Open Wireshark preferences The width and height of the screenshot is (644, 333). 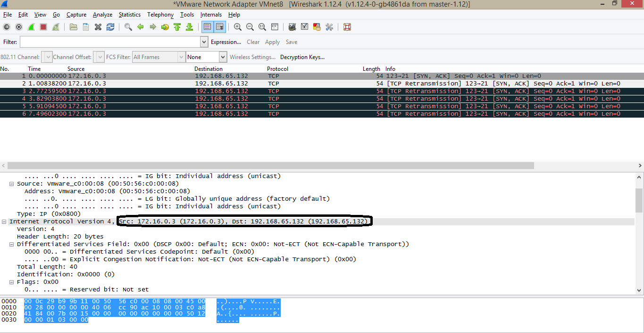329,27
